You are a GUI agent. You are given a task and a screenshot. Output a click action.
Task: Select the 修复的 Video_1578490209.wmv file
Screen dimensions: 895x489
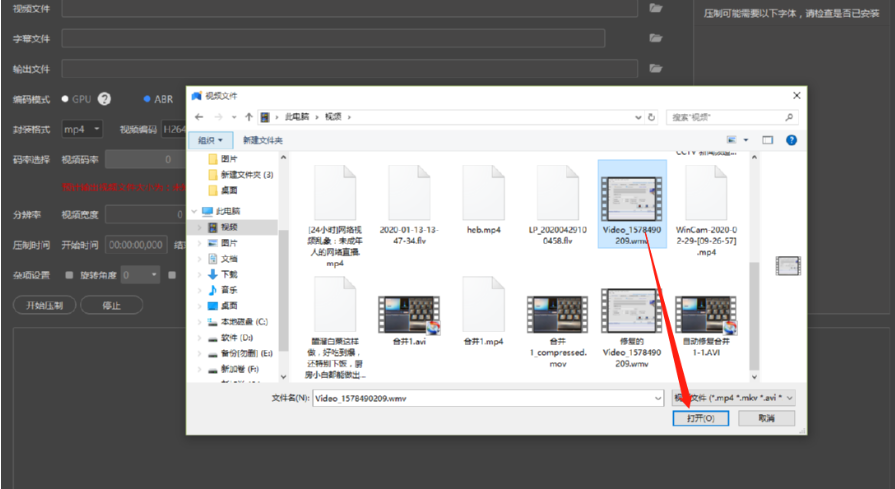click(x=631, y=328)
